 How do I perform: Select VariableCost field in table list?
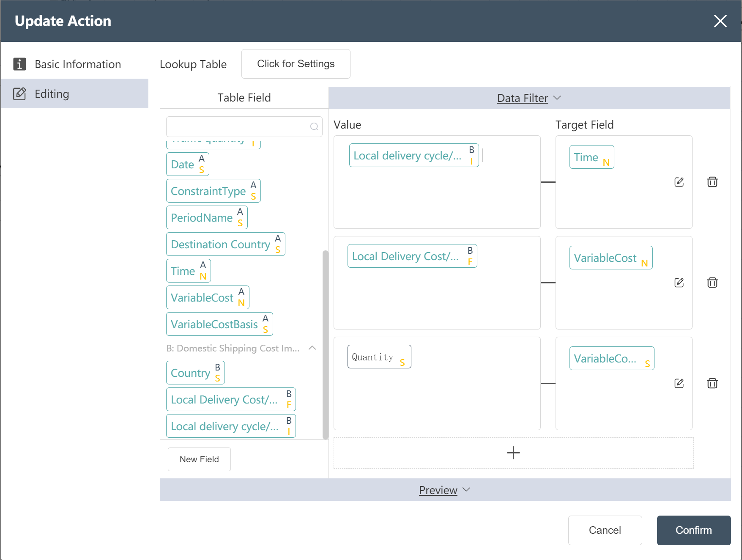coord(208,297)
